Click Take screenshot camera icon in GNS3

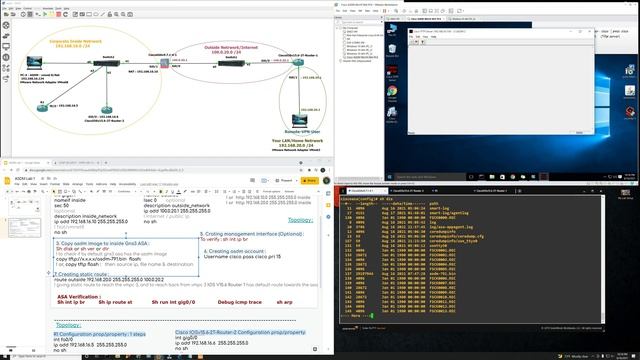[x=130, y=14]
